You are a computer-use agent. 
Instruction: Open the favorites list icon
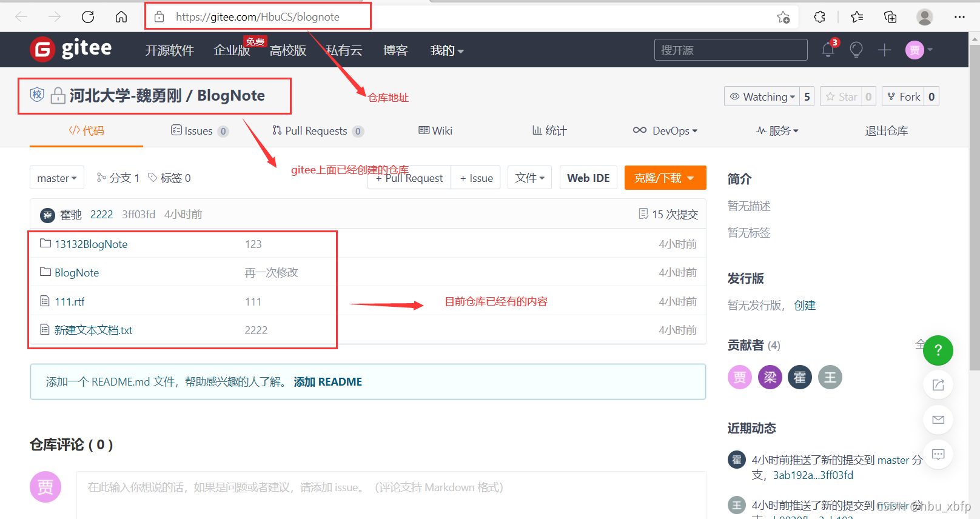[857, 17]
